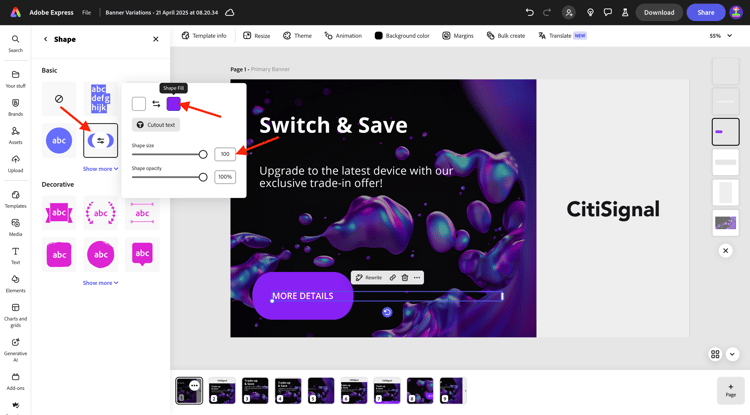Click the purple Shape Fill swatch

point(173,104)
